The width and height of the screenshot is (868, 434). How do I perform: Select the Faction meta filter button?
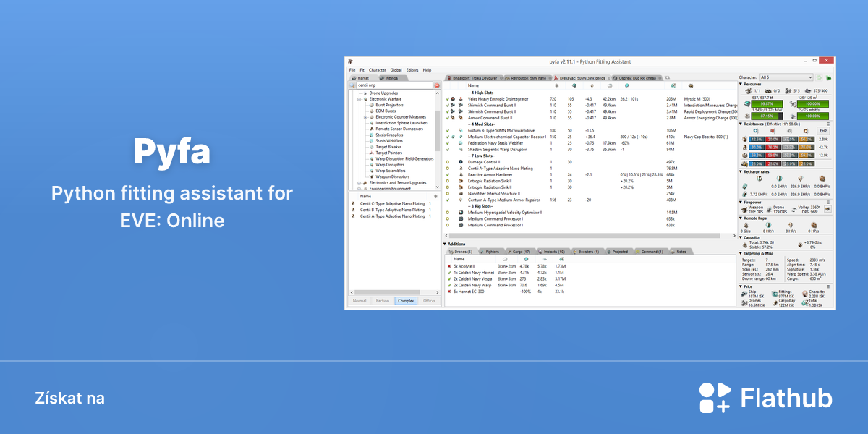(383, 301)
